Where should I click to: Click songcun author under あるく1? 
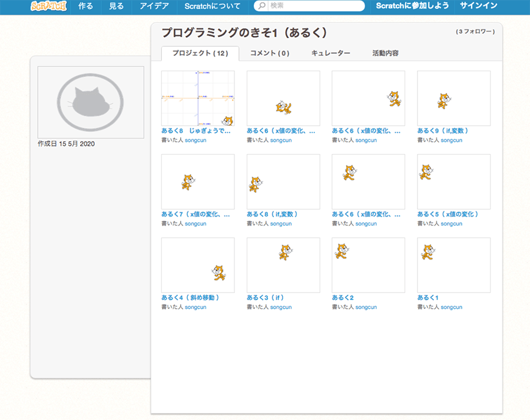(451, 307)
